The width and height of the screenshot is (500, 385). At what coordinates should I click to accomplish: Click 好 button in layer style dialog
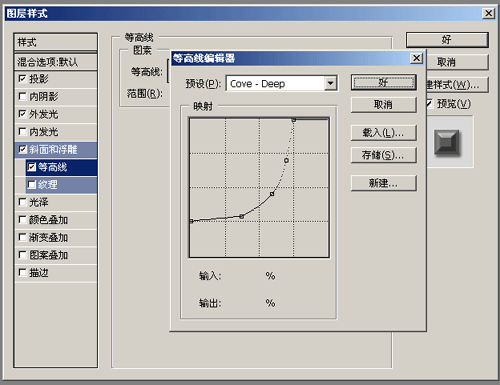point(447,40)
